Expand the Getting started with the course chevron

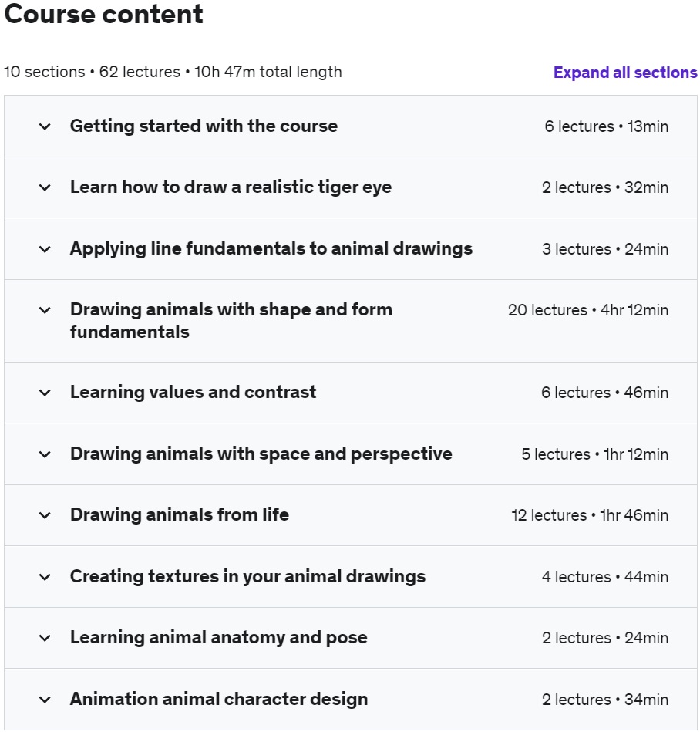click(45, 126)
